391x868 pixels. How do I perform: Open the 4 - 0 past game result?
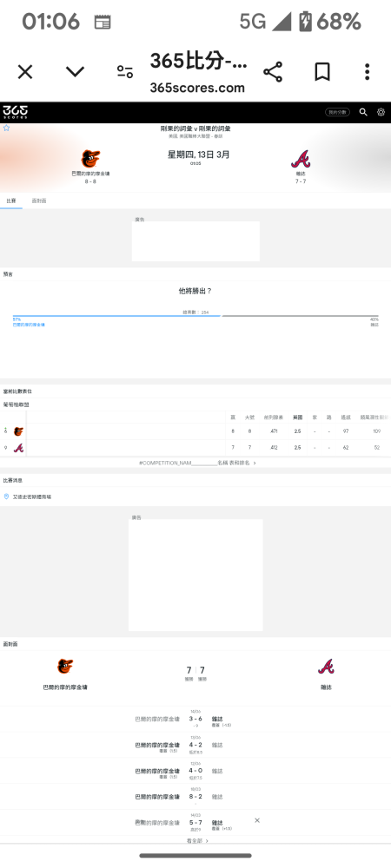[195, 771]
